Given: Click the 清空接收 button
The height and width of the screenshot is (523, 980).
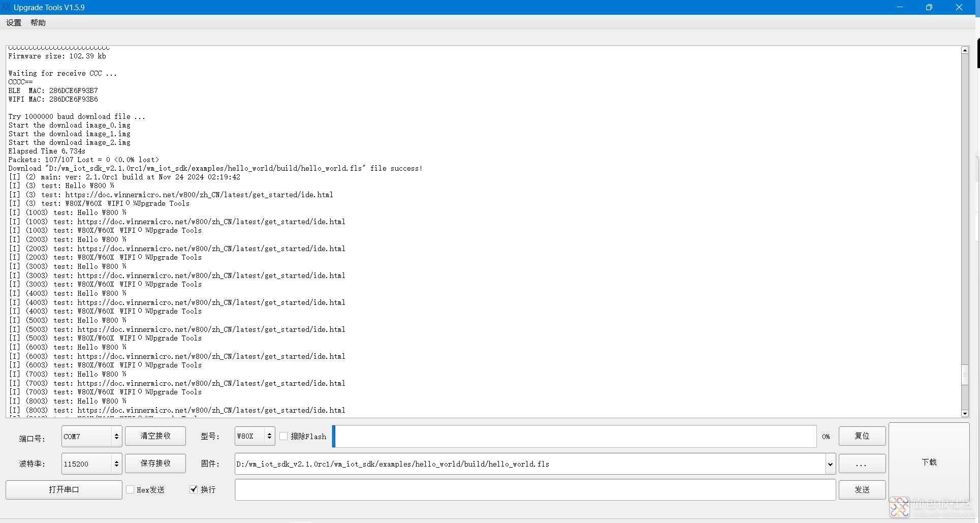Looking at the screenshot, I should tap(155, 436).
